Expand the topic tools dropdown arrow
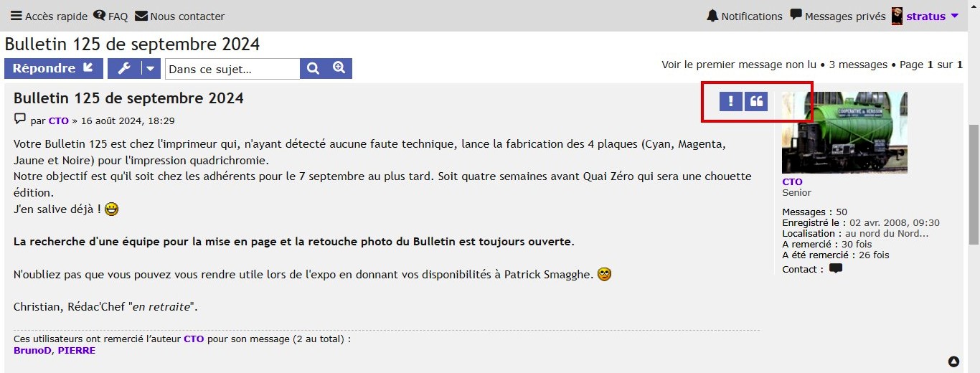This screenshot has height=373, width=980. pyautogui.click(x=151, y=69)
